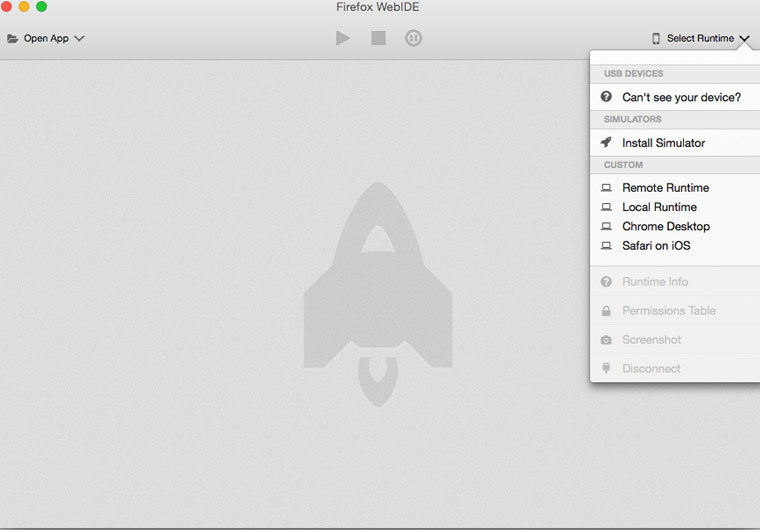Screen dimensions: 760x530
Task: Choose Install Simulator
Action: click(x=675, y=143)
